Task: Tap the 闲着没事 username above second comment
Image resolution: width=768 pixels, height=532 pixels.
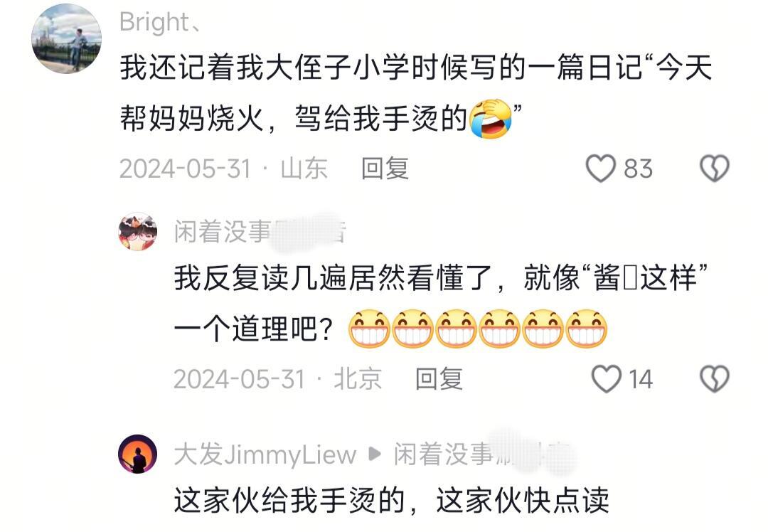Action: point(260,232)
